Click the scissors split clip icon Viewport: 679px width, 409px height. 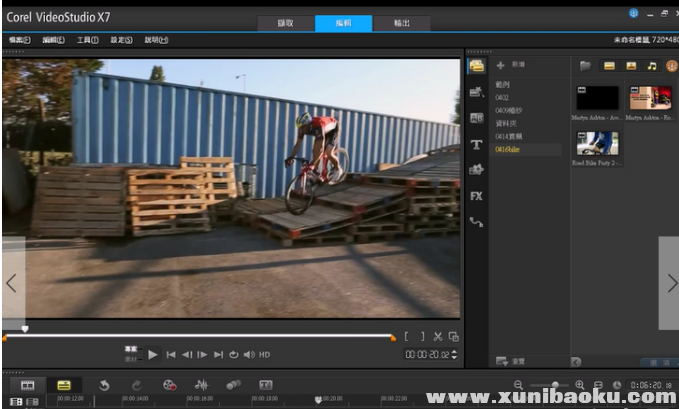(x=438, y=337)
